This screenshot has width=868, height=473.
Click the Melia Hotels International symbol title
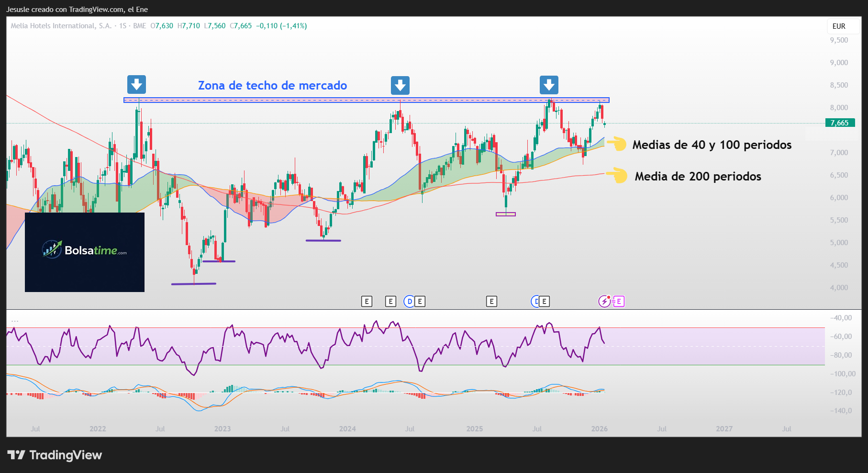click(61, 26)
